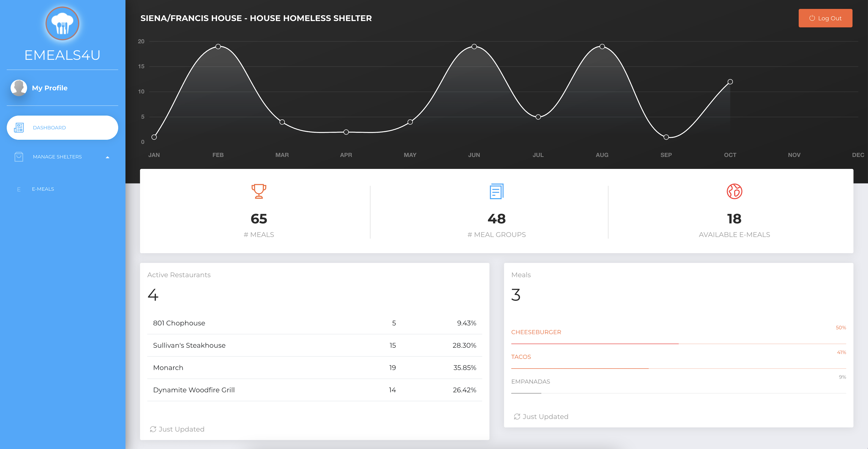Click the My Profile avatar icon
The height and width of the screenshot is (449, 868).
click(19, 88)
